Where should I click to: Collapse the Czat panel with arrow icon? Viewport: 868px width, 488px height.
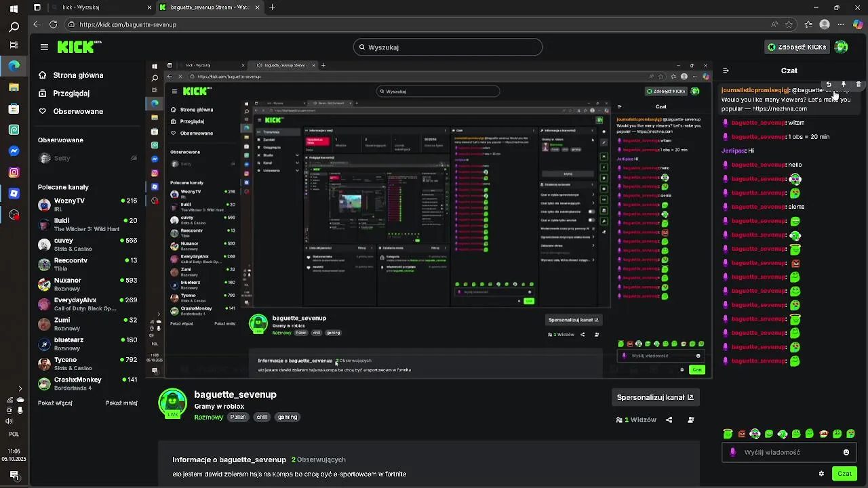point(726,70)
